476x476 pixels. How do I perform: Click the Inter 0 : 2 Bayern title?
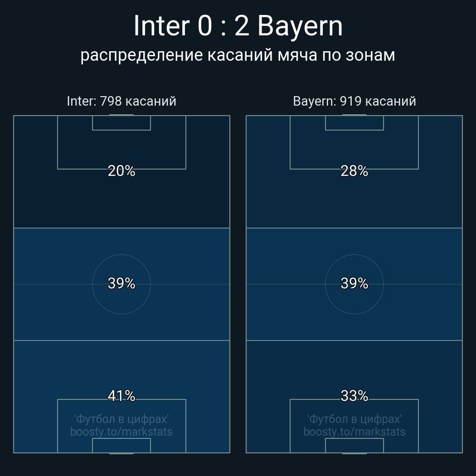[x=238, y=26]
